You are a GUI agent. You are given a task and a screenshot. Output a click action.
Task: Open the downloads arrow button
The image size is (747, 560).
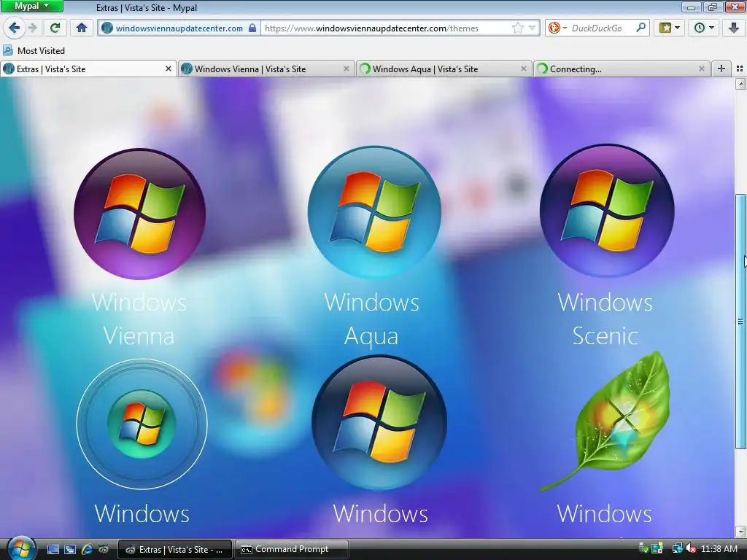pyautogui.click(x=734, y=28)
